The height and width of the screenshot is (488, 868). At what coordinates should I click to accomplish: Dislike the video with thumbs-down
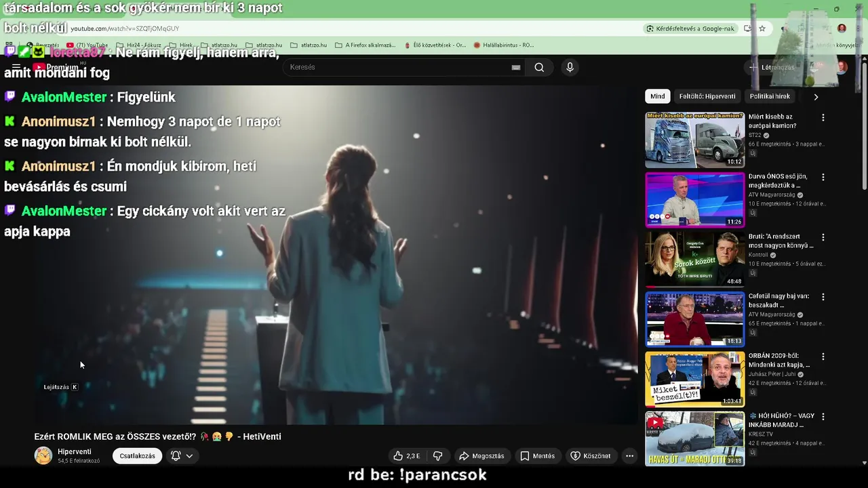click(x=437, y=456)
